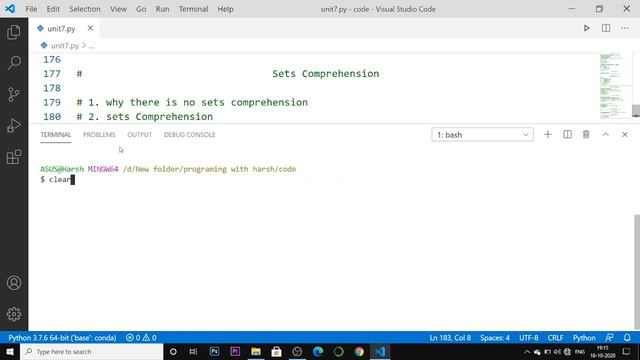Viewport: 640px width, 360px height.
Task: Click the editor vertical scrollbar thumb
Action: (x=636, y=111)
